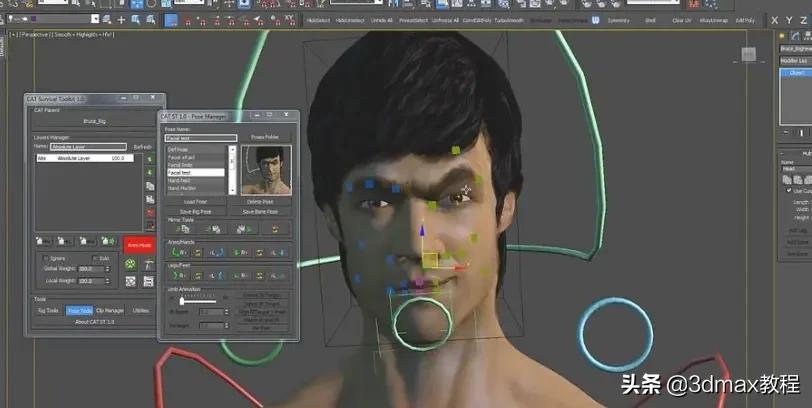This screenshot has width=812, height=408.
Task: Toggle the Solo checkbox
Action: click(95, 258)
